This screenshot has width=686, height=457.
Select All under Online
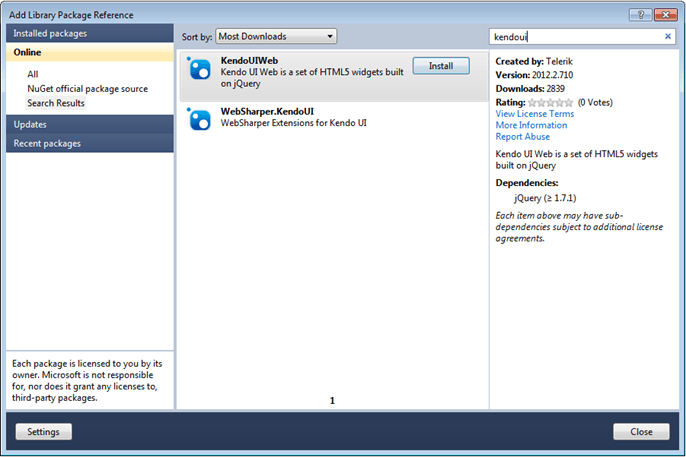(x=33, y=74)
